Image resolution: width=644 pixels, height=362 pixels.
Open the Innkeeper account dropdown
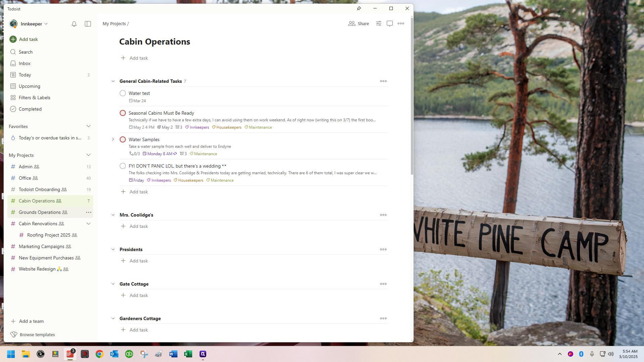[x=34, y=24]
